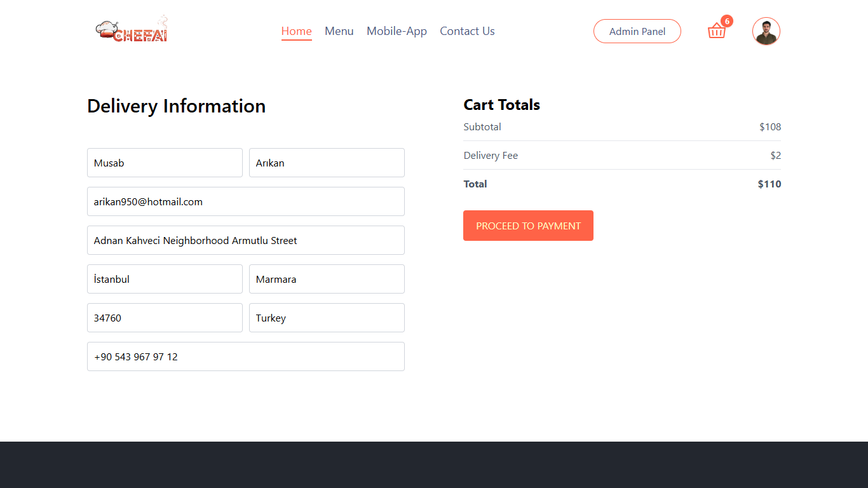Screen dimensions: 868x488
Task: Open the Menu nav item
Action: (x=339, y=31)
